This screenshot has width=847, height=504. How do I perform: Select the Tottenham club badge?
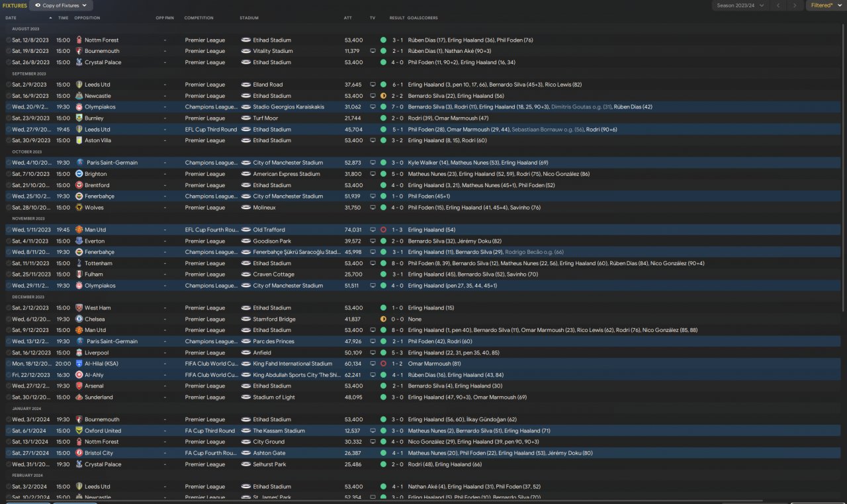point(79,263)
